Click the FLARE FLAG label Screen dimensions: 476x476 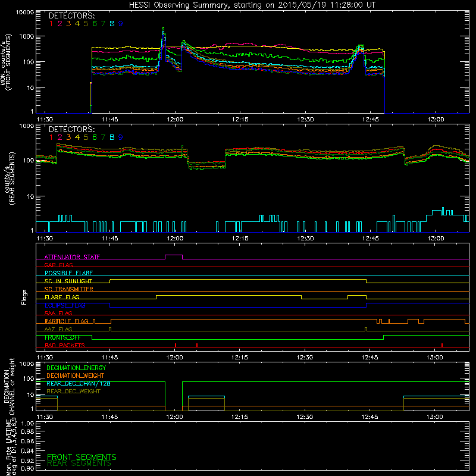click(62, 297)
